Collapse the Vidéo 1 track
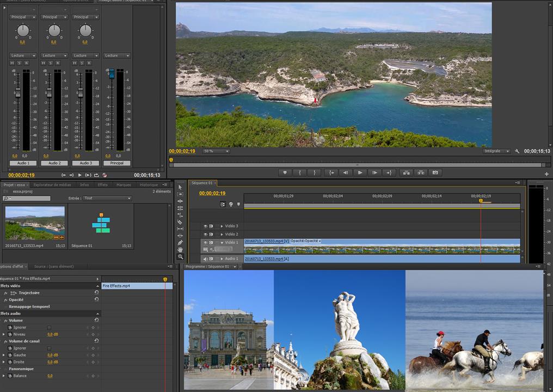This screenshot has width=553, height=392. [222, 243]
